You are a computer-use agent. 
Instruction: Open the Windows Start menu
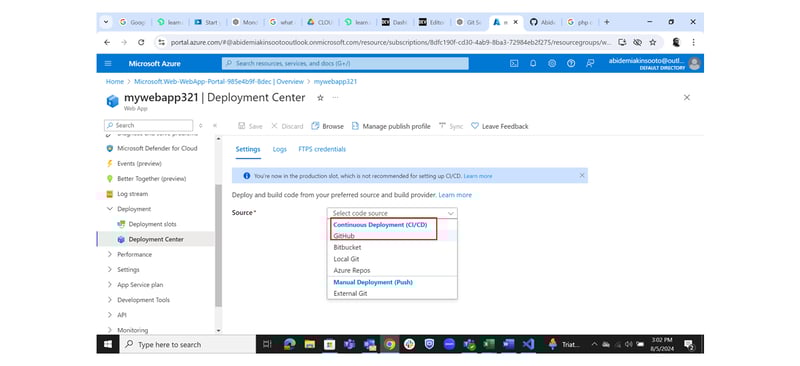[108, 345]
